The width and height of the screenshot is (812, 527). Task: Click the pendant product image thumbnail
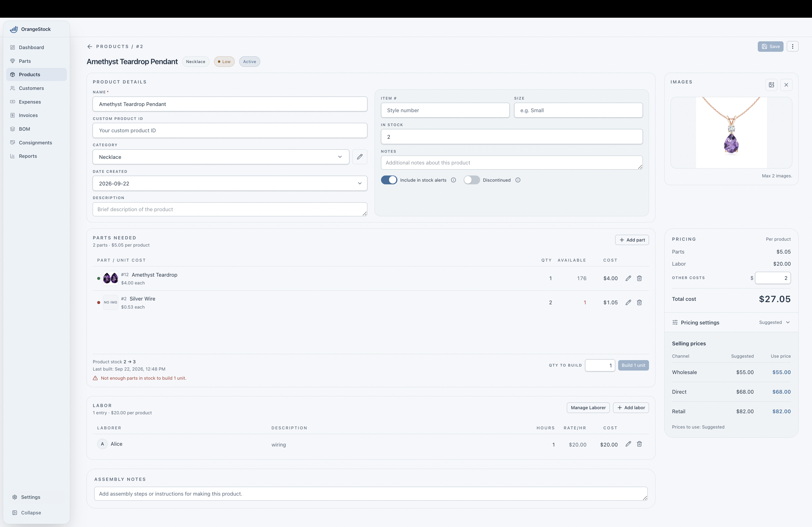[x=731, y=133]
